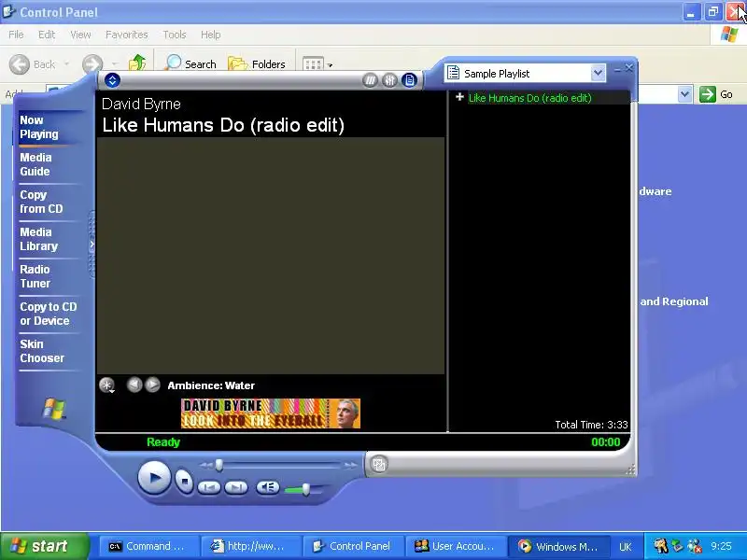
Task: Close the Windows Media Player window
Action: [x=628, y=68]
